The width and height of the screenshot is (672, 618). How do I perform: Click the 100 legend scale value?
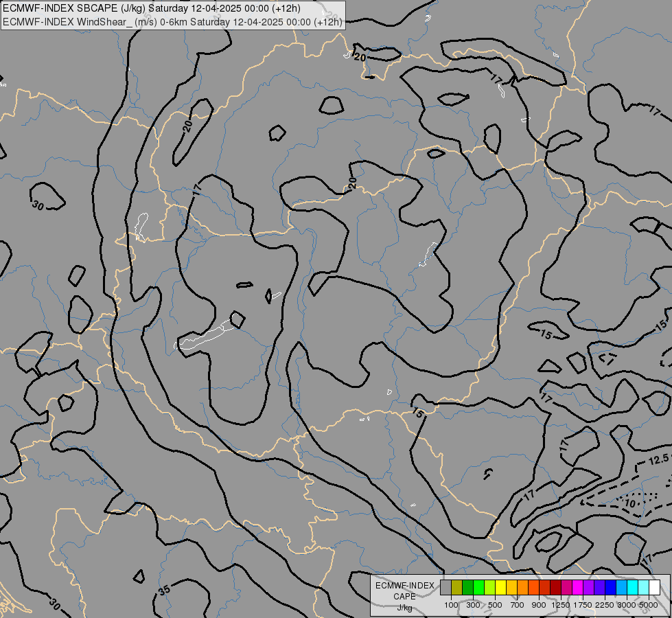pyautogui.click(x=451, y=605)
